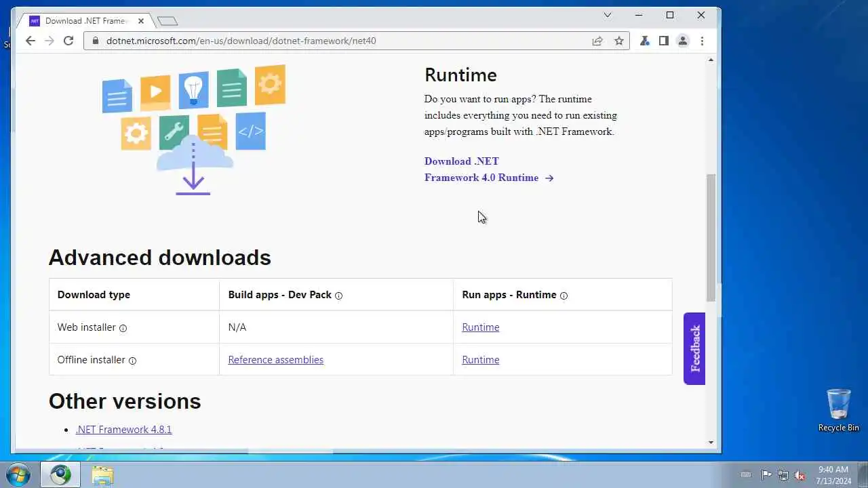Open the .NET Framework 4.8.1 link
The image size is (868, 488).
123,430
